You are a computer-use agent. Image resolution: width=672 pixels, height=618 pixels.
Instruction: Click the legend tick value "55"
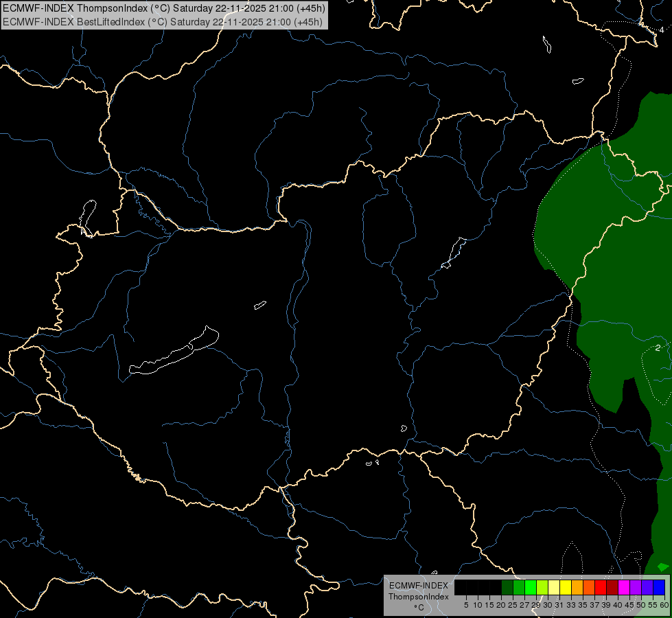click(x=652, y=605)
